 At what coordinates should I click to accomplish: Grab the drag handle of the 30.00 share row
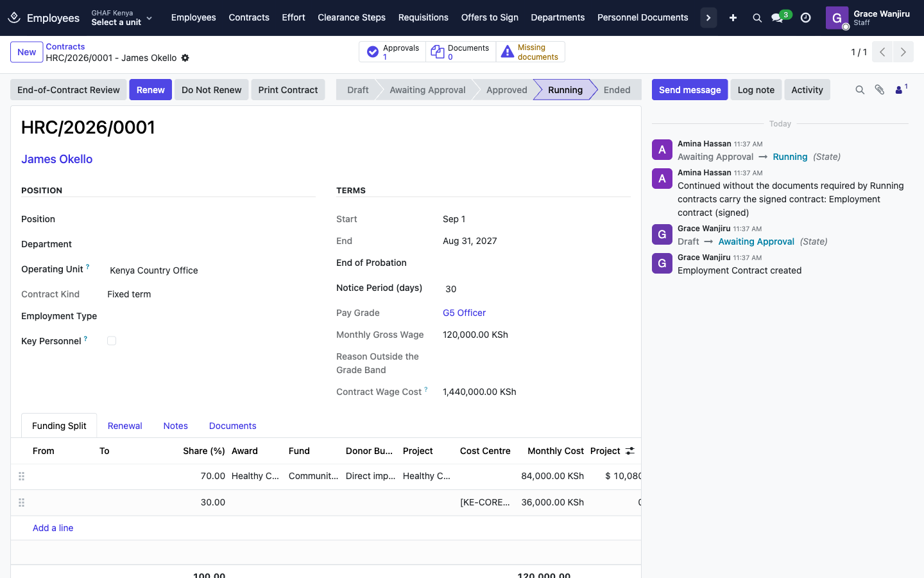tap(21, 502)
